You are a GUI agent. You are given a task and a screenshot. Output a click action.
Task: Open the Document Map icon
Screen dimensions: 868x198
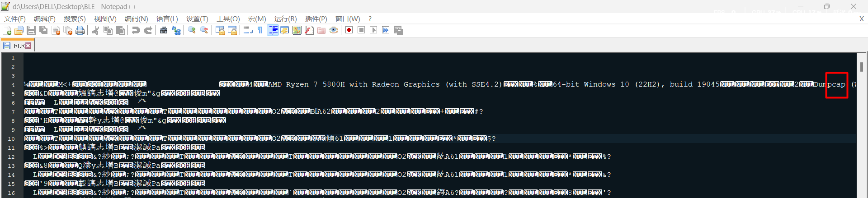pyautogui.click(x=297, y=30)
